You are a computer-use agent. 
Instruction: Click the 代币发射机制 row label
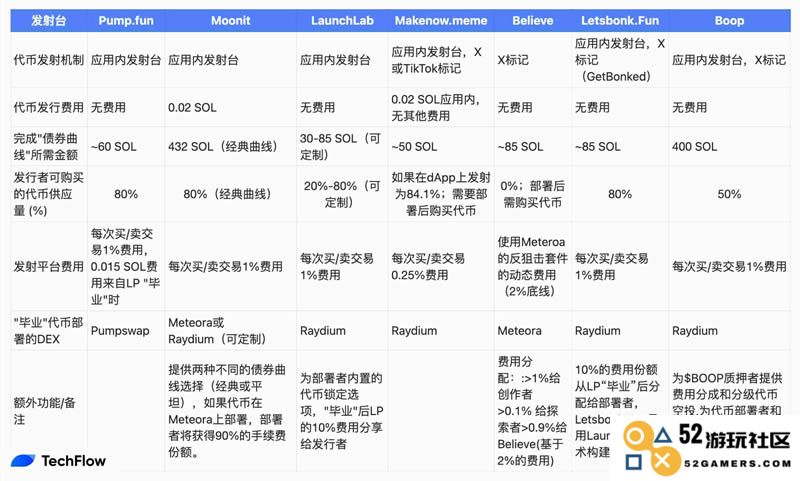[x=48, y=60]
